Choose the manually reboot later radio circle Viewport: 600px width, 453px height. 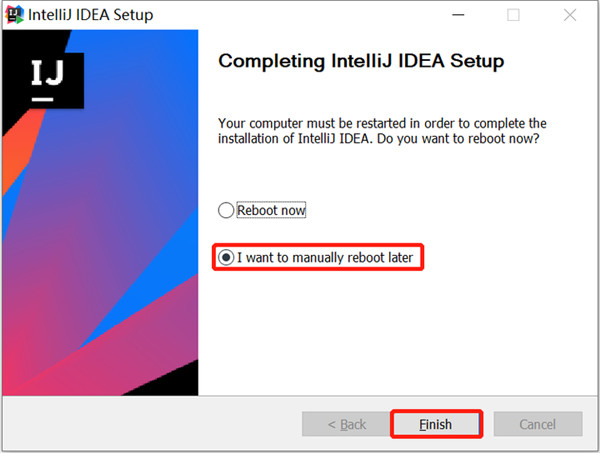pyautogui.click(x=226, y=258)
